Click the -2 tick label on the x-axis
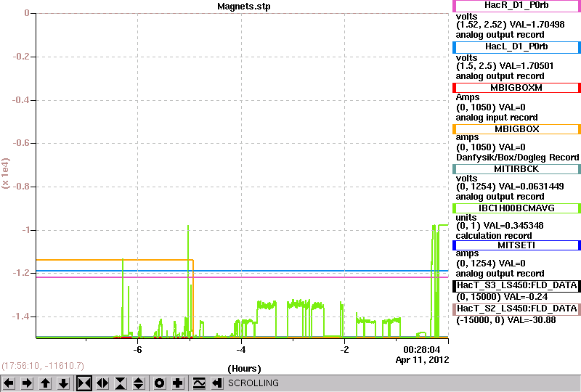 point(344,350)
